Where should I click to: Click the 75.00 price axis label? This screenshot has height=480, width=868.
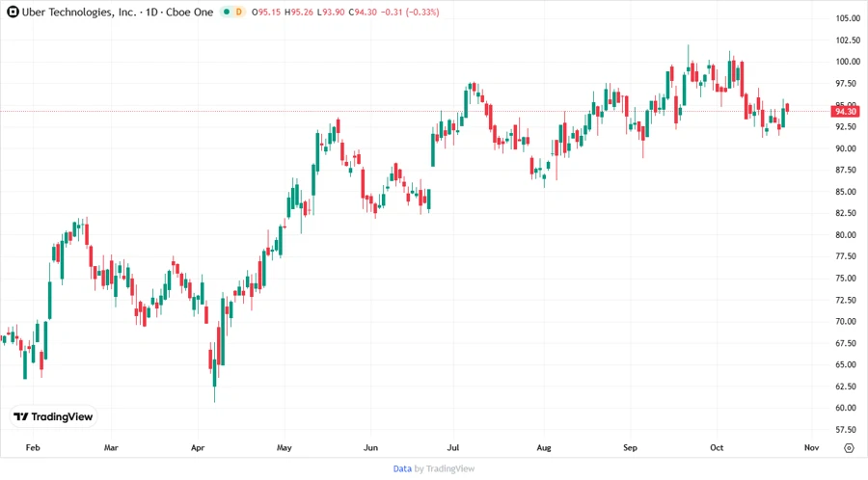tap(848, 279)
